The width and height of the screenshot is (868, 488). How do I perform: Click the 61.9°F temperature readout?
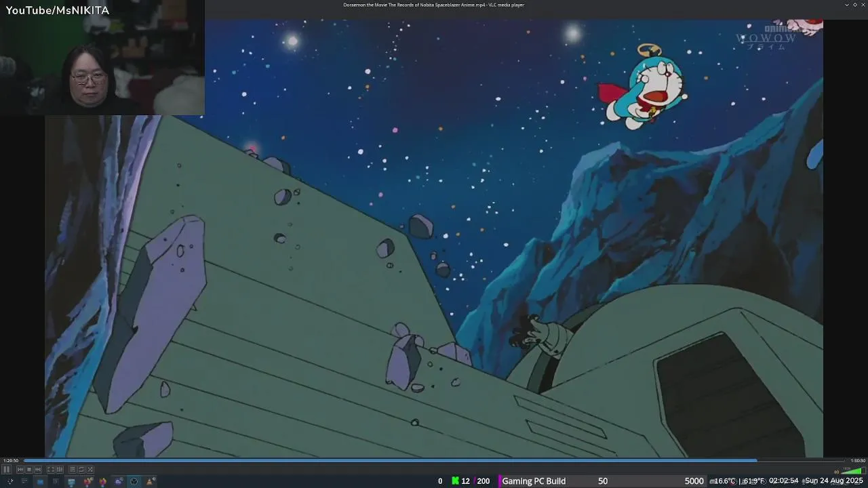(x=754, y=481)
